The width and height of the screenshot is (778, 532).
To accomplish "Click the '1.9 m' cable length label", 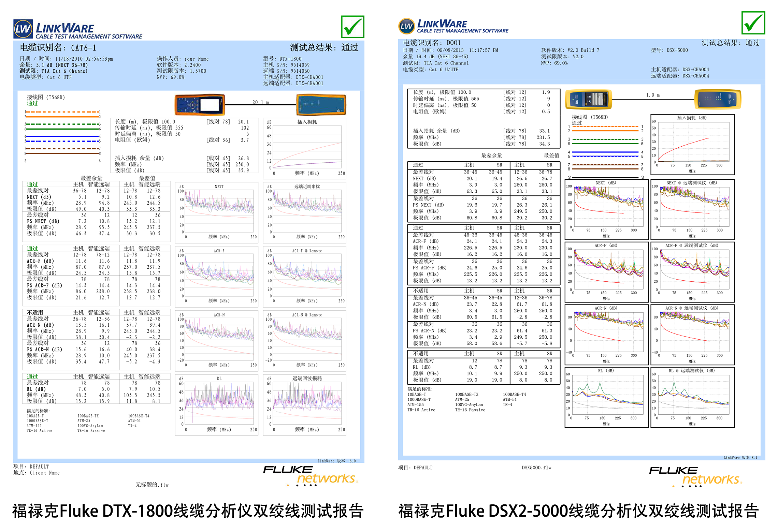I will pyautogui.click(x=653, y=95).
